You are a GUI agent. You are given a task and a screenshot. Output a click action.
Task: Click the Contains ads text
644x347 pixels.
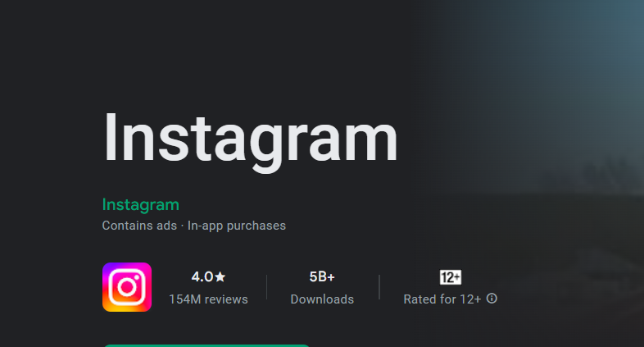point(139,226)
